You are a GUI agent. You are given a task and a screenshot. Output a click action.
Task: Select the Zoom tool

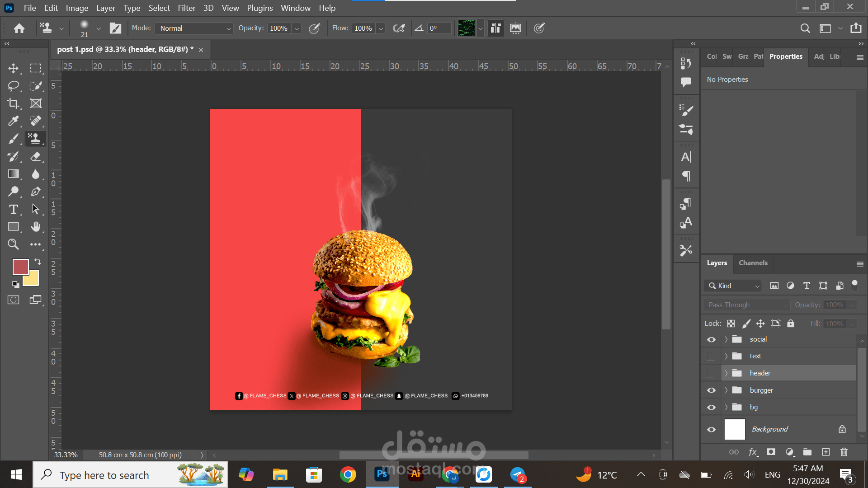(x=13, y=244)
